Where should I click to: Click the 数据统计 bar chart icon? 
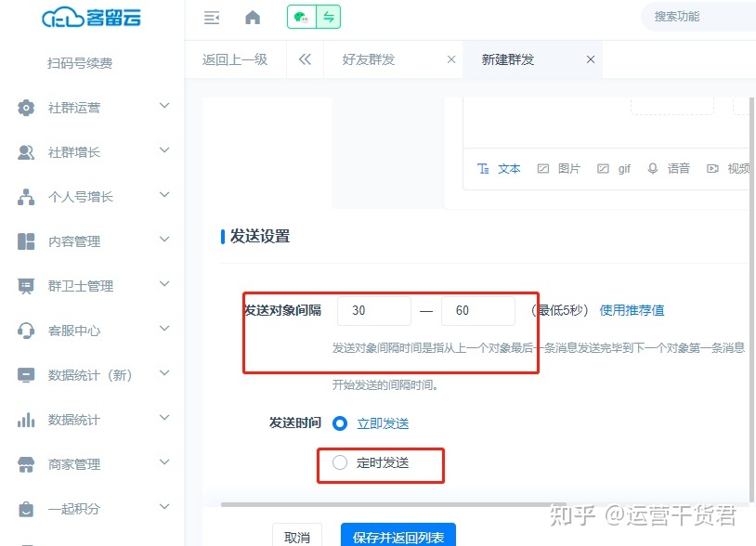point(26,420)
